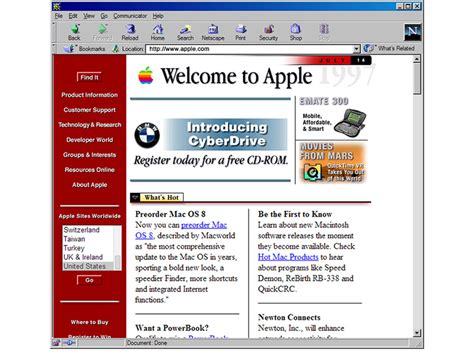The width and height of the screenshot is (474, 362).
Task: Open the File menu
Action: pyautogui.click(x=59, y=16)
